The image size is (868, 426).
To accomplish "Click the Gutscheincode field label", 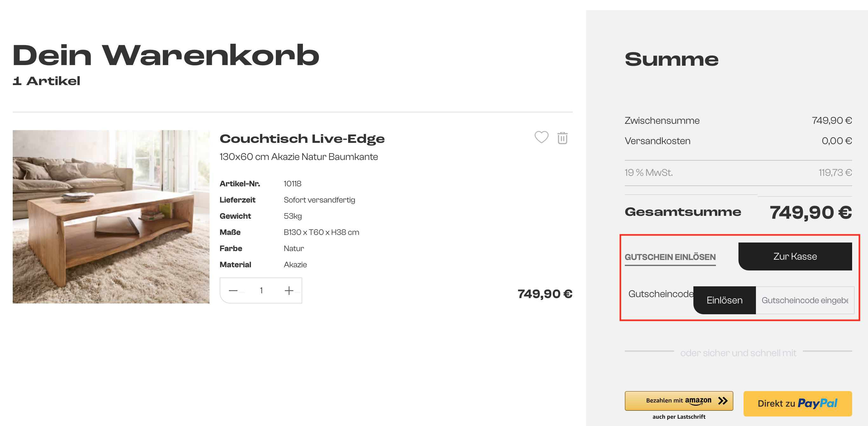I will coord(660,294).
